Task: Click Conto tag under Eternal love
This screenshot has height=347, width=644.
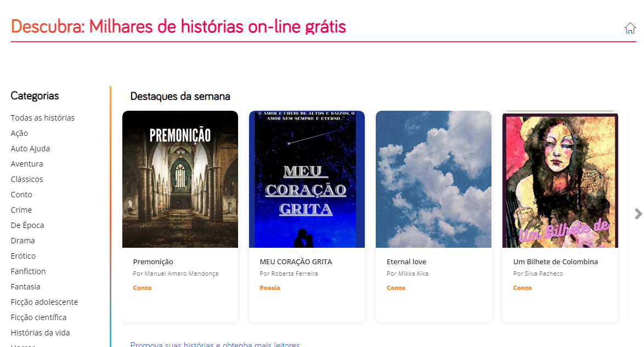Action: tap(396, 288)
